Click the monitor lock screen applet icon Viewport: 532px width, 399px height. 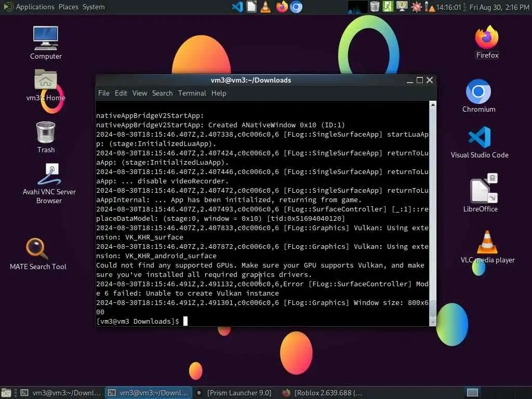click(x=402, y=7)
